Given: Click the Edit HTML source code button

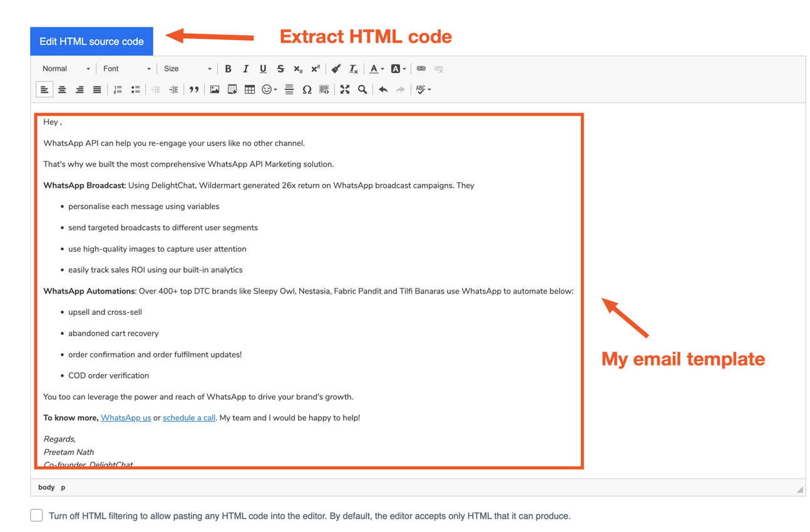Looking at the screenshot, I should 91,41.
